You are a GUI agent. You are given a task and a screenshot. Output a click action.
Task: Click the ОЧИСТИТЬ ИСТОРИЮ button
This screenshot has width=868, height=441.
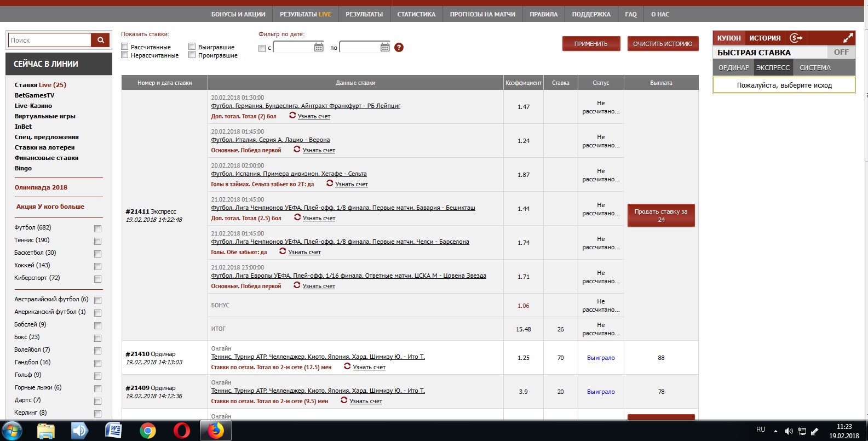click(663, 44)
